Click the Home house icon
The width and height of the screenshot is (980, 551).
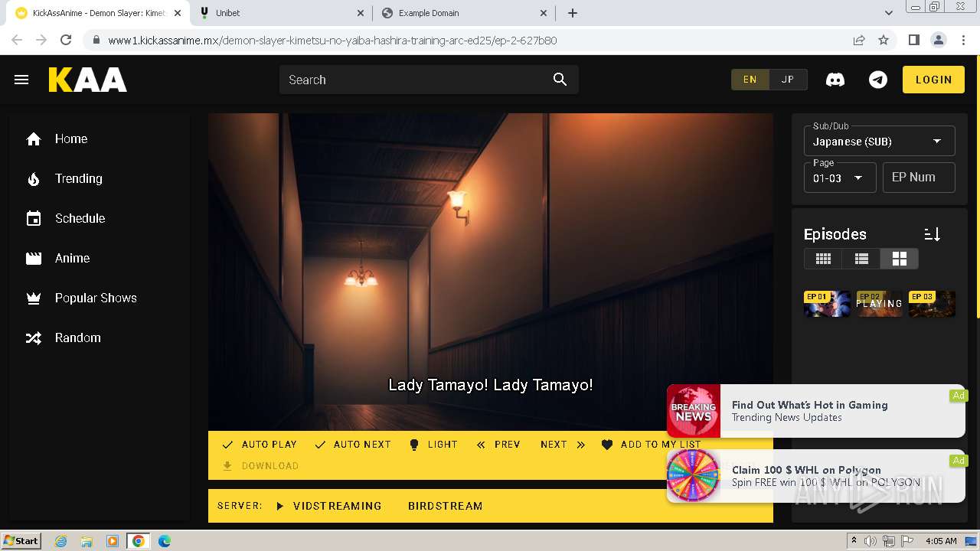(34, 139)
